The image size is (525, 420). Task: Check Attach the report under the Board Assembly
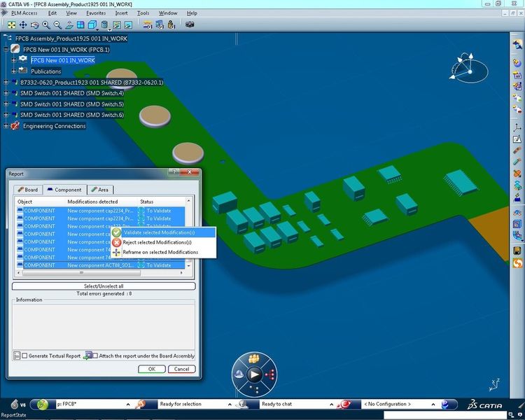click(x=95, y=356)
